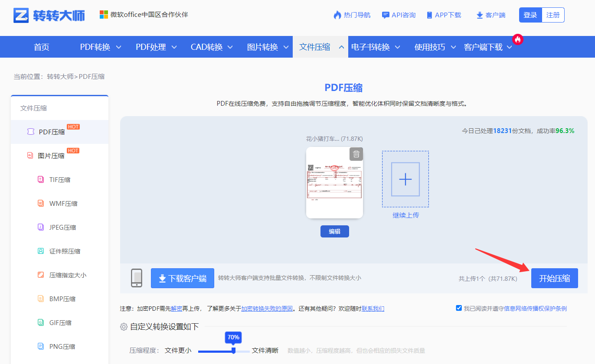Viewport: 595px width, 364px height.
Task: Click the compression level slider handle
Action: (234, 351)
